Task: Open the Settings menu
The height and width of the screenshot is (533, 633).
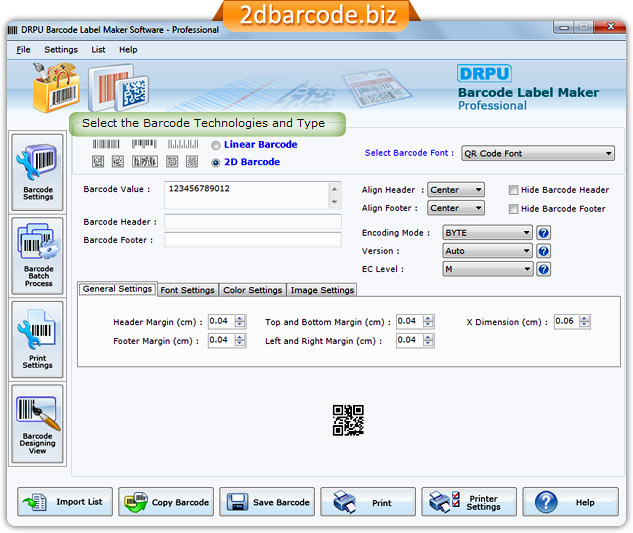Action: coord(61,50)
